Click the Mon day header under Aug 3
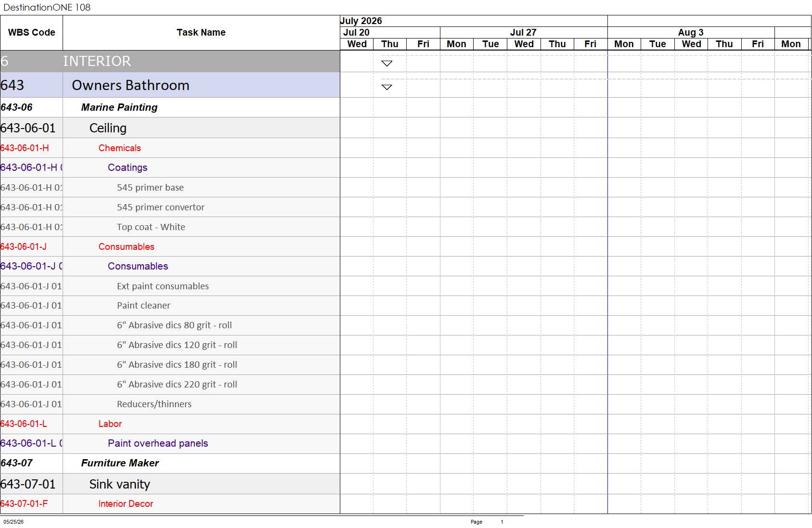 point(624,44)
